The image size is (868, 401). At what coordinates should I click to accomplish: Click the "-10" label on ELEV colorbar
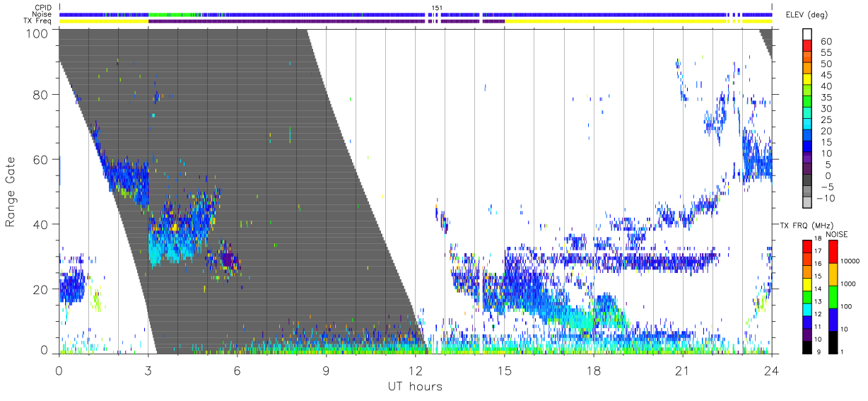(826, 198)
